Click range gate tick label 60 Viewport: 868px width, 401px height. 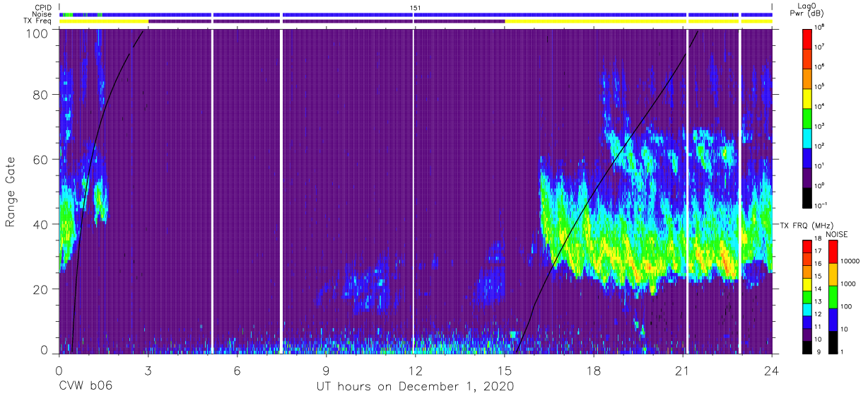42,159
